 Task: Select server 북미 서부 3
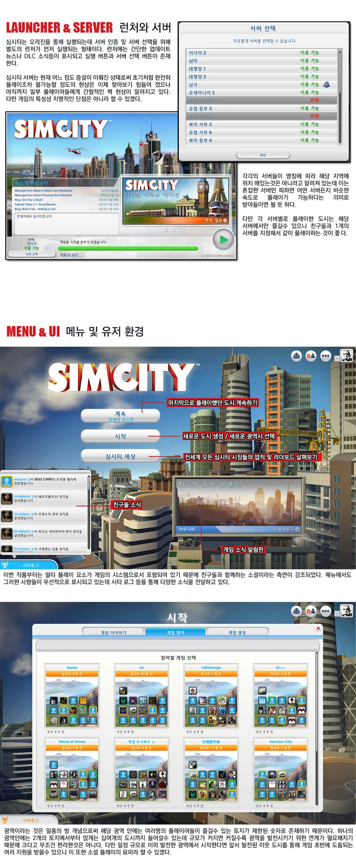pyautogui.click(x=261, y=124)
